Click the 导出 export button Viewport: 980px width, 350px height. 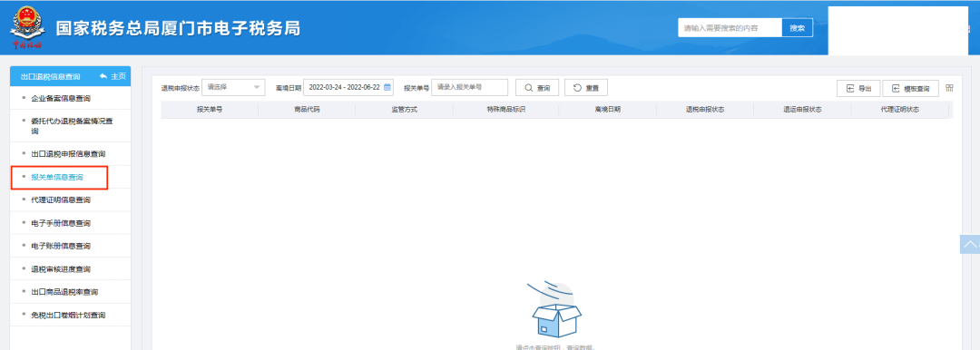click(x=858, y=89)
